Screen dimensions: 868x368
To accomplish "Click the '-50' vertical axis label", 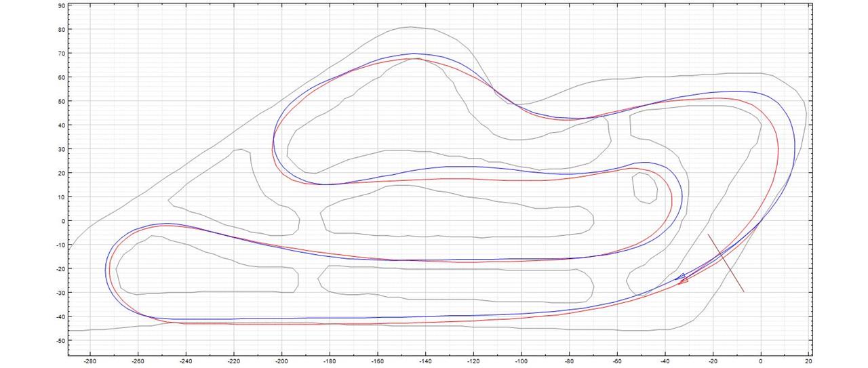I will 60,340.
